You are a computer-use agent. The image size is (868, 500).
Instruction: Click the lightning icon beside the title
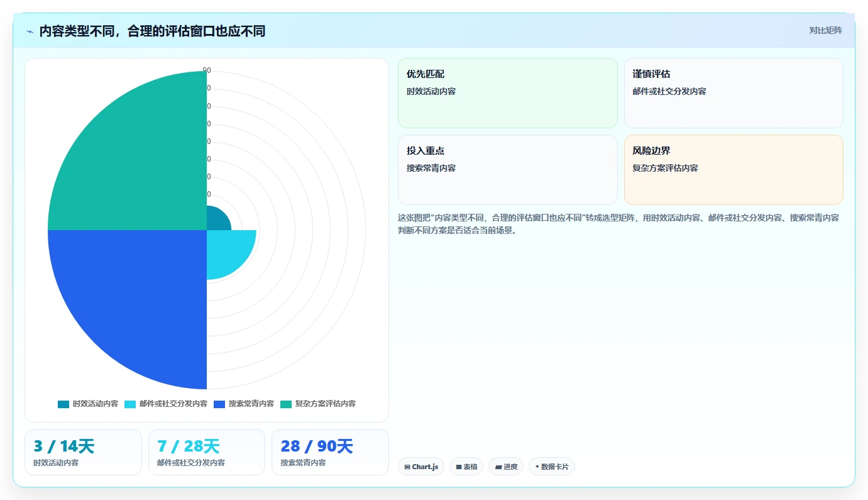tap(30, 31)
